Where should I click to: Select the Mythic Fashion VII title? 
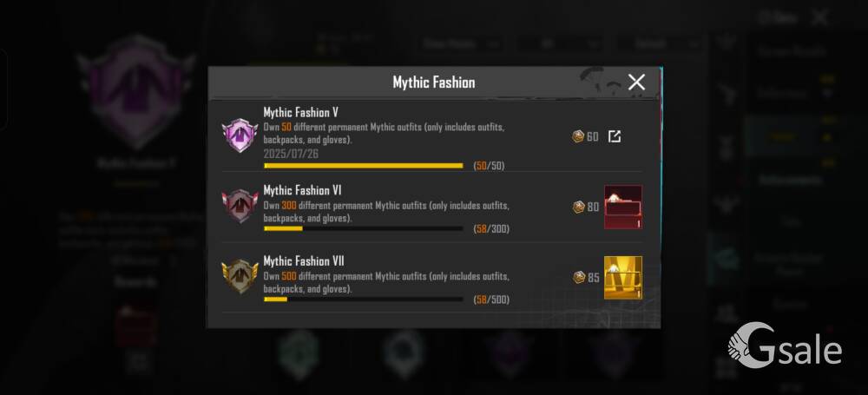(x=303, y=261)
